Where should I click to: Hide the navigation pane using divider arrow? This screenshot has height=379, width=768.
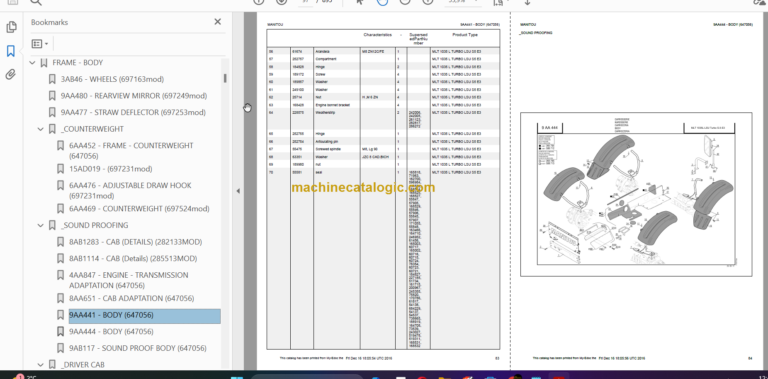pyautogui.click(x=238, y=191)
